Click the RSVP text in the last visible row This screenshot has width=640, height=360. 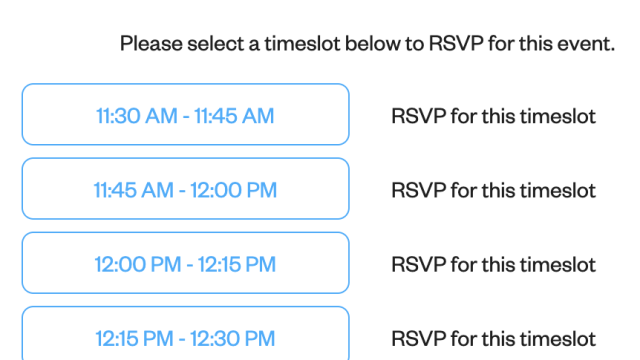click(493, 339)
